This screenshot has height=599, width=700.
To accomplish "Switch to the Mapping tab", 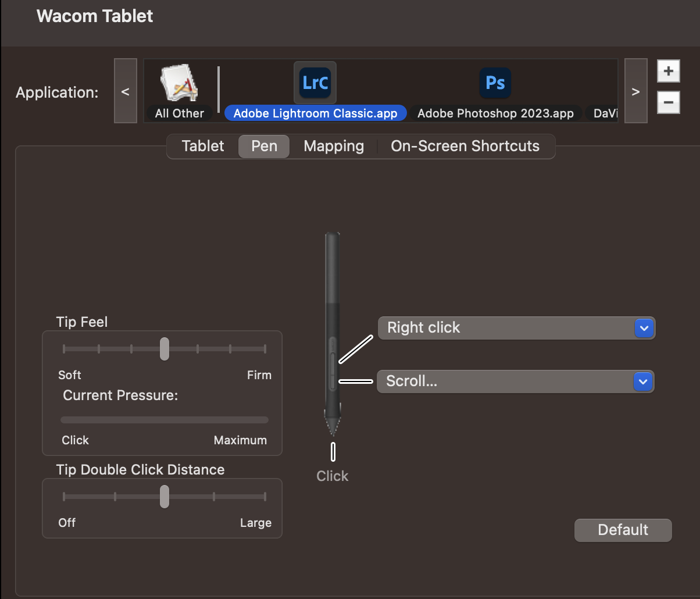I will (x=334, y=147).
